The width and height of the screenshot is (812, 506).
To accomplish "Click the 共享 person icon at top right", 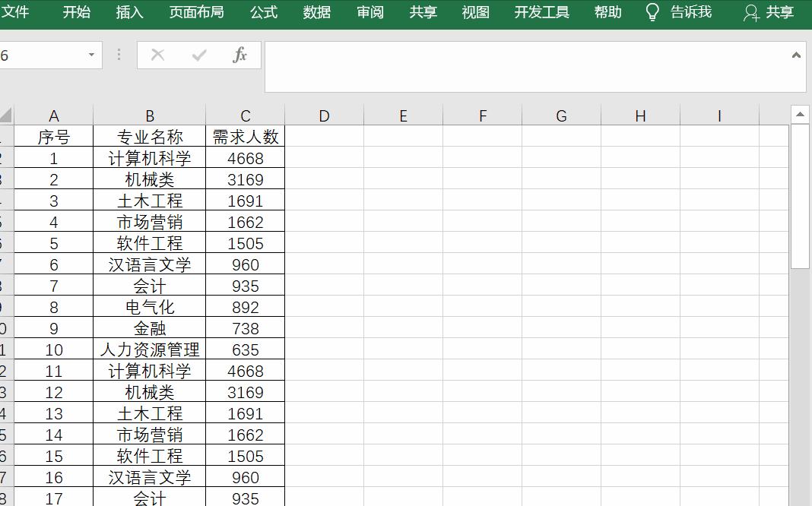I will [x=751, y=12].
